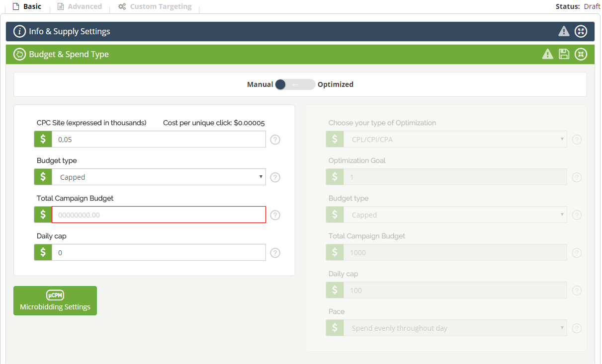Open help for Optimization Goal
Viewport: 602px width, 364px height.
pyautogui.click(x=577, y=177)
